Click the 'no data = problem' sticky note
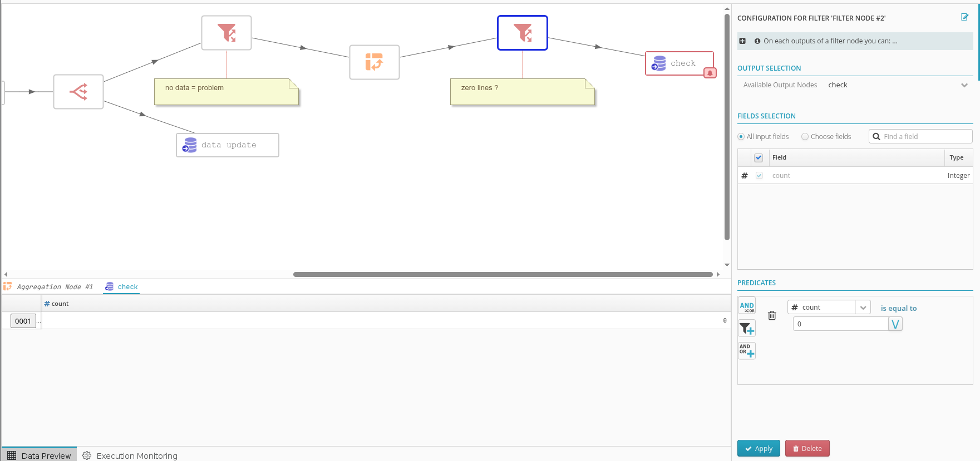The width and height of the screenshot is (980, 461). [226, 92]
